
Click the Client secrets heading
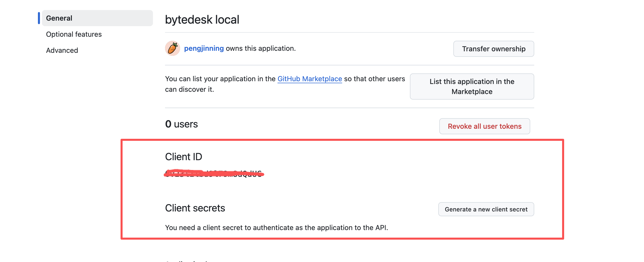195,208
